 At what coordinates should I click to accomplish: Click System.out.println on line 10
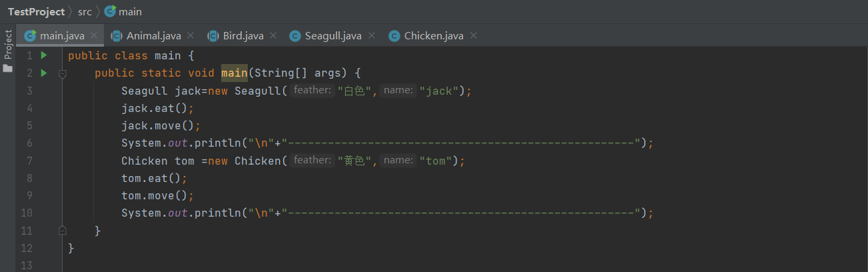point(181,213)
